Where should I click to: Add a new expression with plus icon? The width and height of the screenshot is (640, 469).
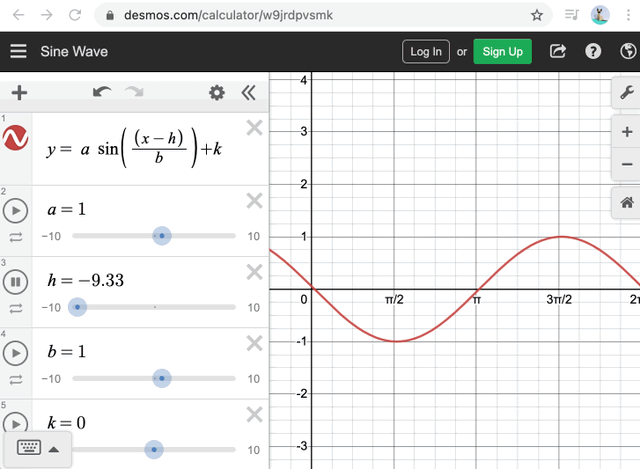coord(19,93)
